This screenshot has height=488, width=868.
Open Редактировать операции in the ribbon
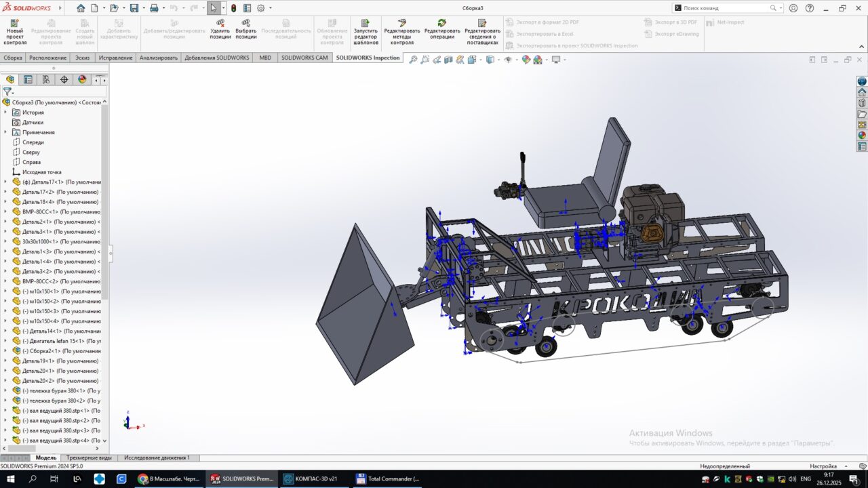click(442, 32)
